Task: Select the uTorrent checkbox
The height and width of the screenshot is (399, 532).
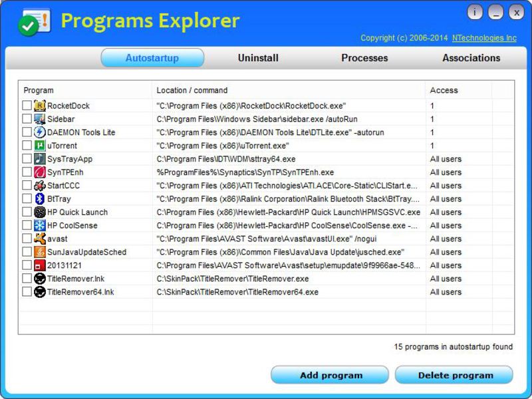Action: point(27,146)
